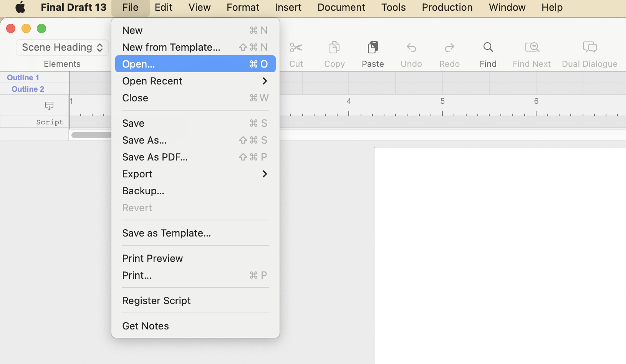
Task: Choose Save As PDF from File menu
Action: 155,157
